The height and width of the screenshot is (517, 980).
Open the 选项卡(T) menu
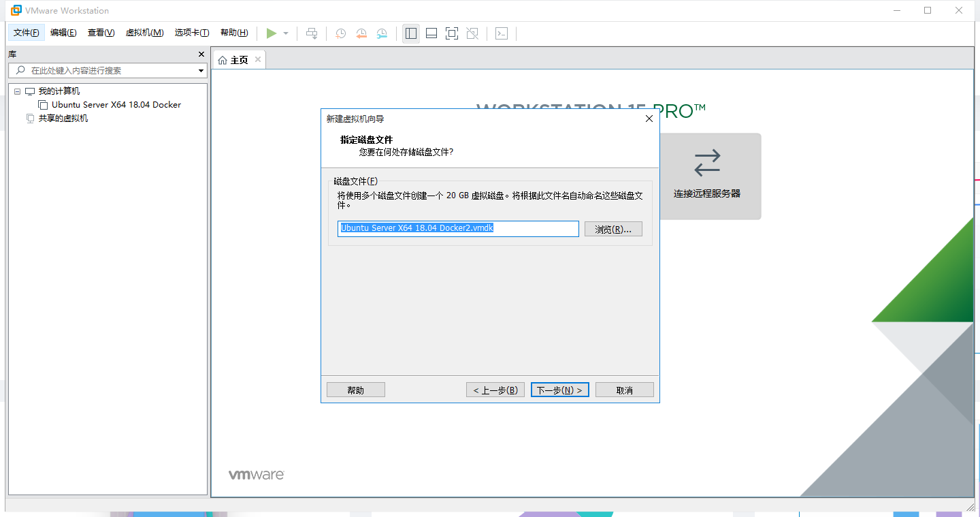coord(192,33)
